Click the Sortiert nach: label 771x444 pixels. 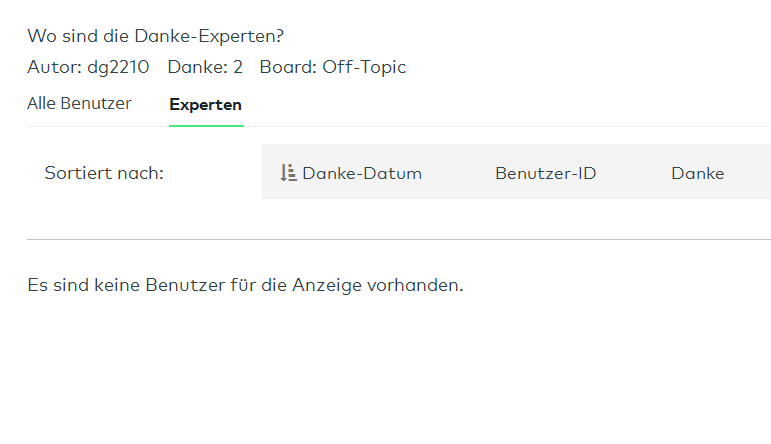pyautogui.click(x=104, y=173)
